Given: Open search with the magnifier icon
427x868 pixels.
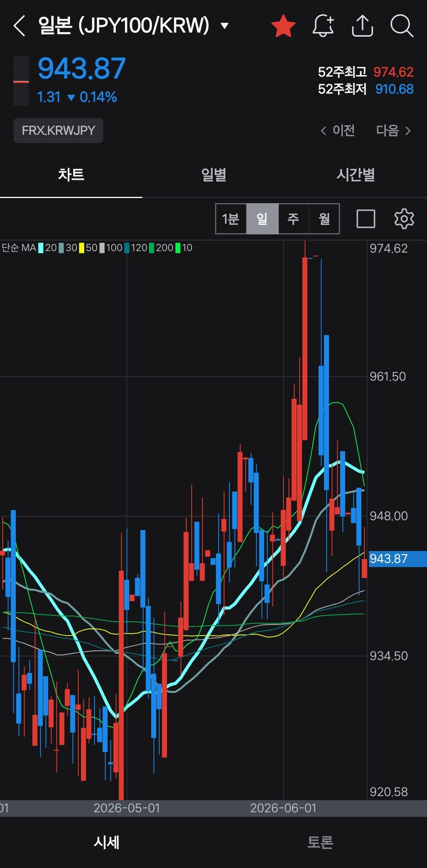Looking at the screenshot, I should tap(402, 26).
